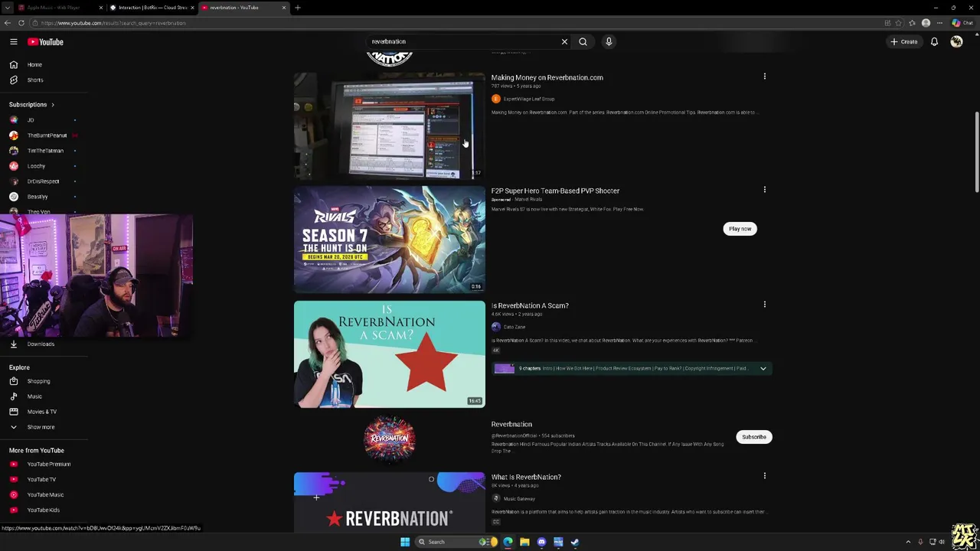980x551 pixels.
Task: Expand the chapters list for the scam video
Action: [x=763, y=369]
